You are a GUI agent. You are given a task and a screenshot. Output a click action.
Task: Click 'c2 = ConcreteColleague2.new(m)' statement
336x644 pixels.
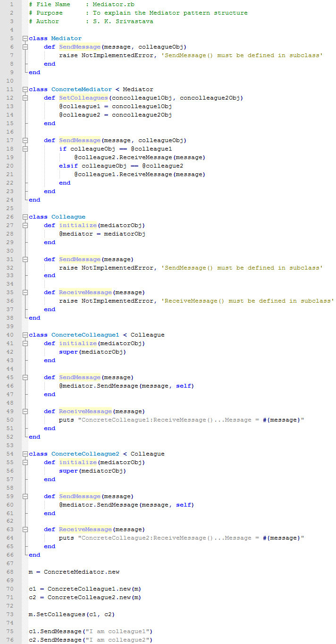[85, 597]
